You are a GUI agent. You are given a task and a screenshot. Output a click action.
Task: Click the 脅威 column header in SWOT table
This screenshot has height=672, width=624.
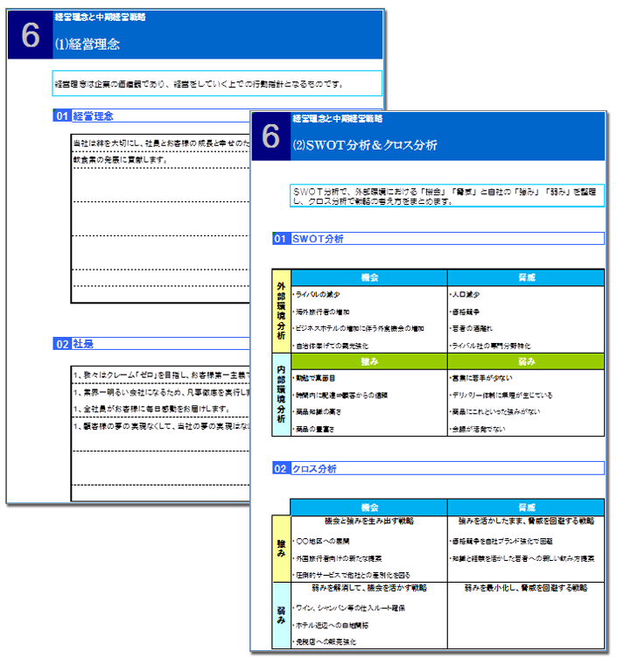click(526, 277)
